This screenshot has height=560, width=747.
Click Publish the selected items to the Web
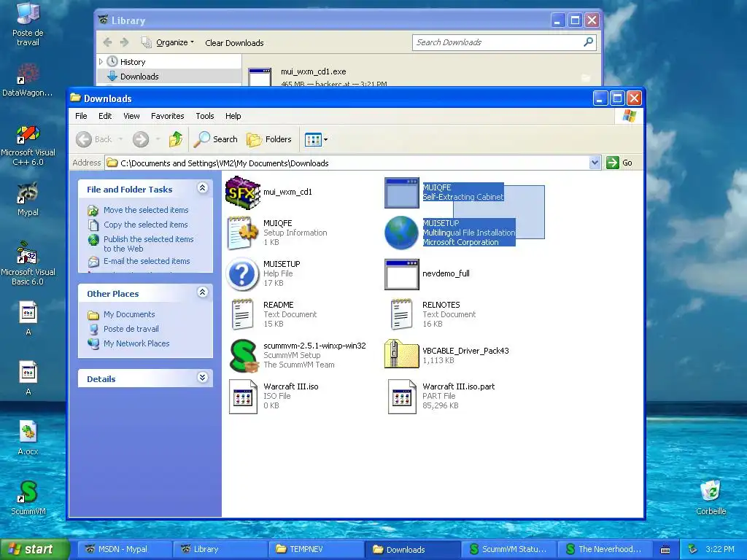click(148, 244)
